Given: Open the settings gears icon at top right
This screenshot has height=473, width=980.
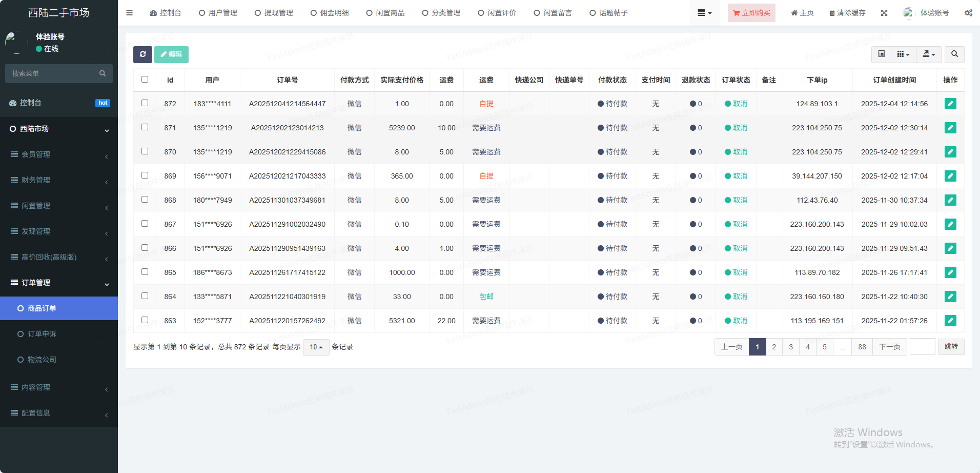Looking at the screenshot, I should pyautogui.click(x=968, y=13).
